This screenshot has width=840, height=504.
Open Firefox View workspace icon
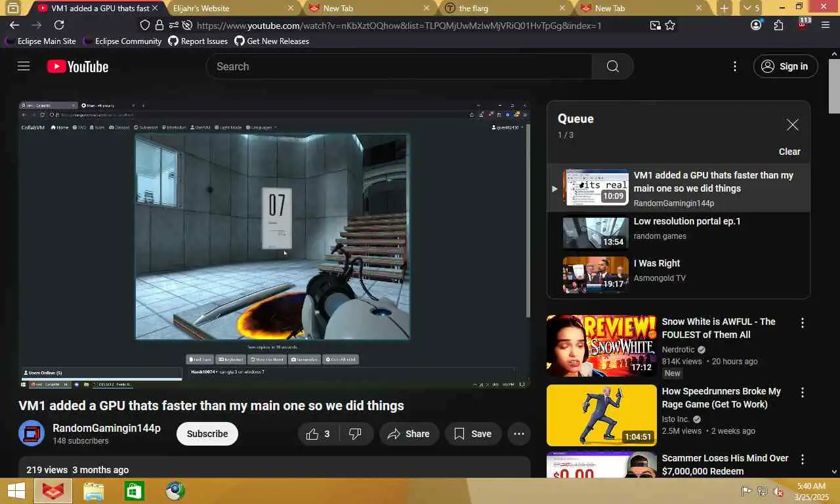point(12,9)
